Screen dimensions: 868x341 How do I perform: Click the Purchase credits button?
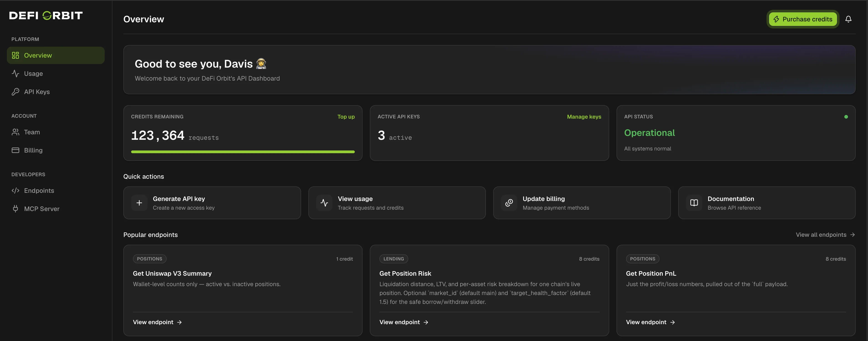point(803,19)
